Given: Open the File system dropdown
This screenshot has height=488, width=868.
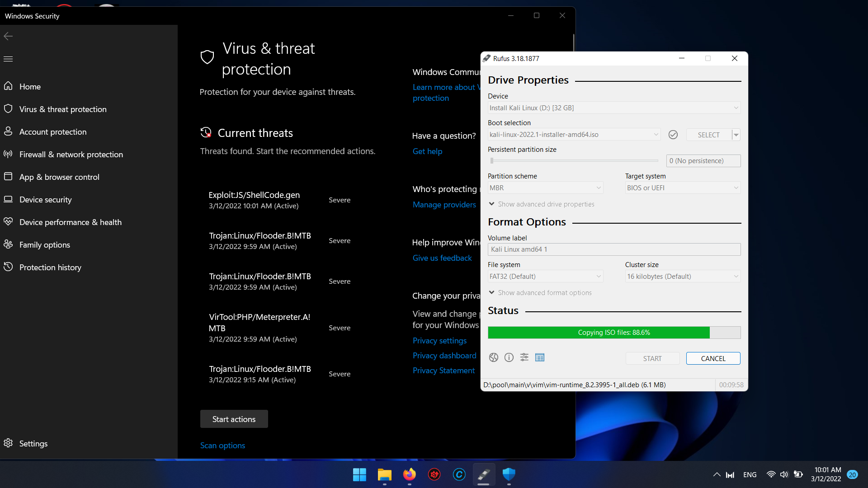Looking at the screenshot, I should click(545, 277).
